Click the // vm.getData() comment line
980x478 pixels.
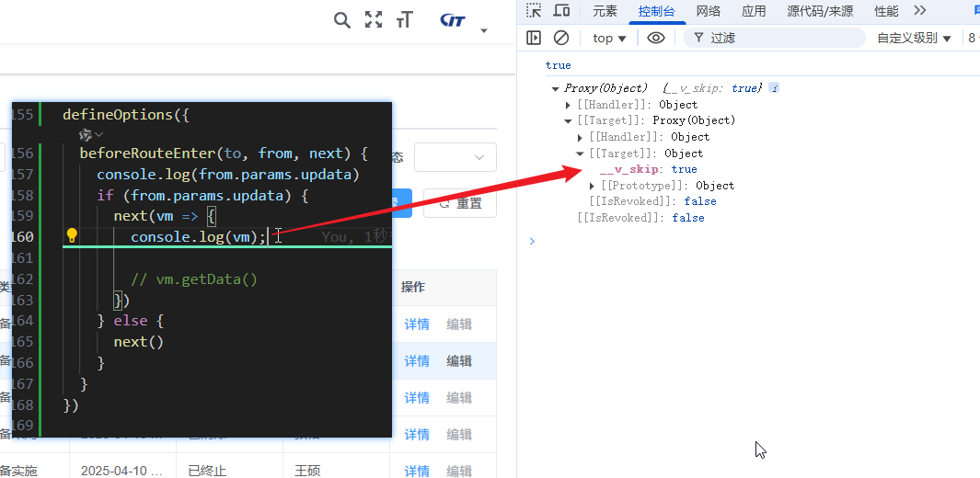click(x=194, y=279)
